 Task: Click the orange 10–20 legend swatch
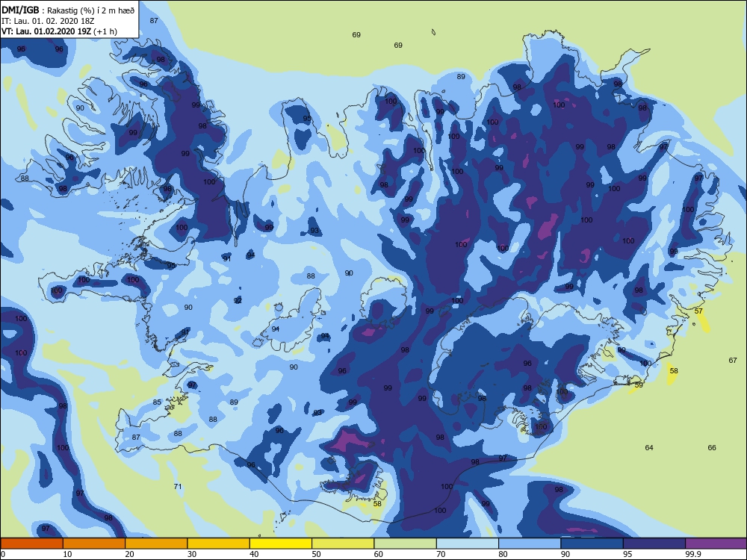(x=94, y=544)
